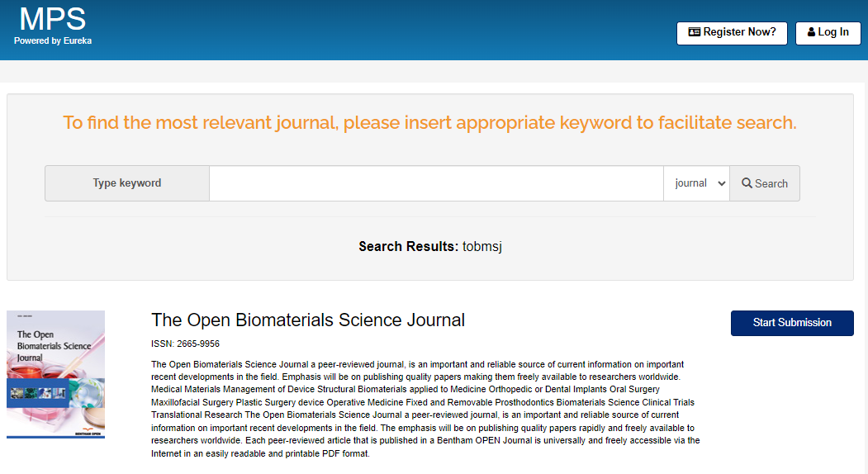Click the Register Now card icon
This screenshot has width=868, height=474.
tap(695, 32)
